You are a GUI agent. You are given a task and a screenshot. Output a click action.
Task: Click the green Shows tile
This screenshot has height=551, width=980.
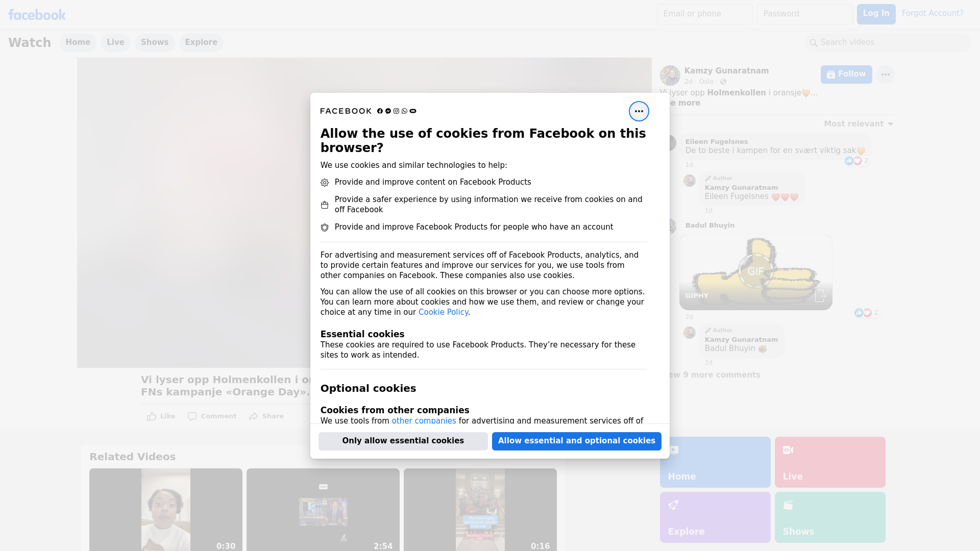pyautogui.click(x=830, y=517)
